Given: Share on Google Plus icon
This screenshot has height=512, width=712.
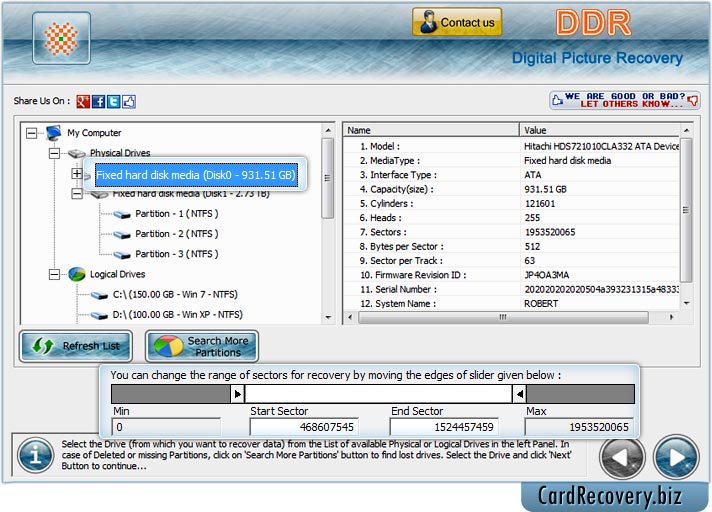Looking at the screenshot, I should click(x=83, y=101).
